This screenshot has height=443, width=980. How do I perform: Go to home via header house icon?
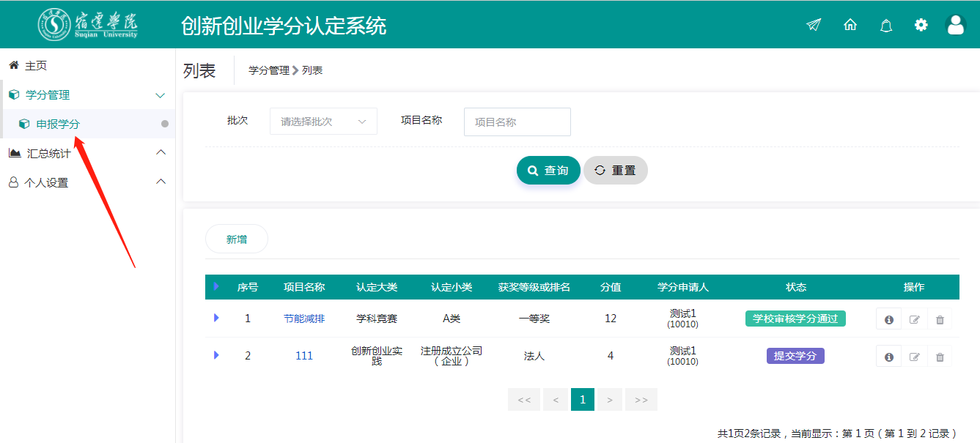coord(850,25)
